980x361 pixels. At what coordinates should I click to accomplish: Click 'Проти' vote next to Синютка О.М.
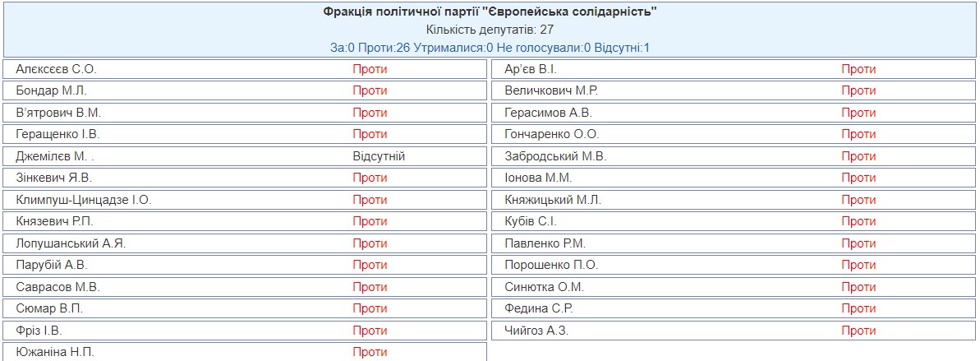click(x=858, y=286)
